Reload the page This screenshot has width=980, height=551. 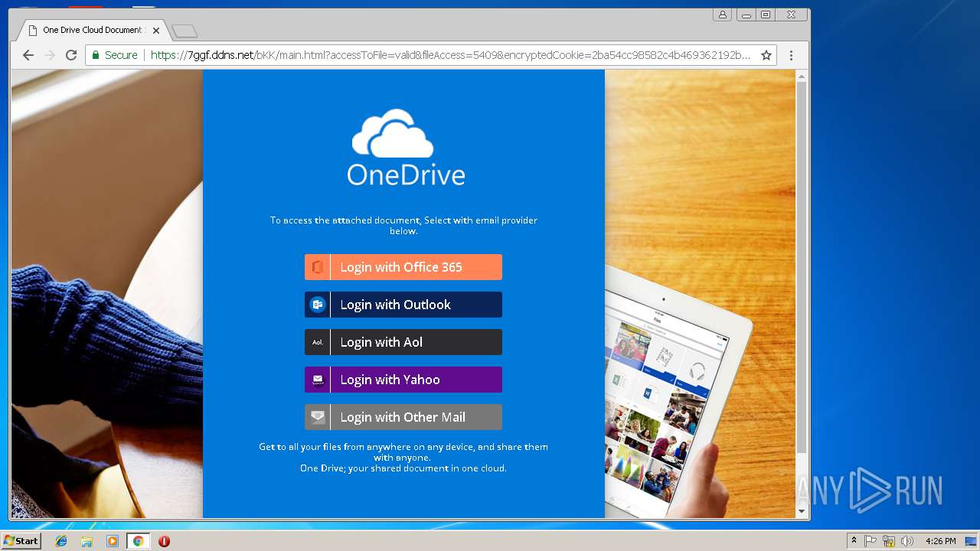click(71, 55)
